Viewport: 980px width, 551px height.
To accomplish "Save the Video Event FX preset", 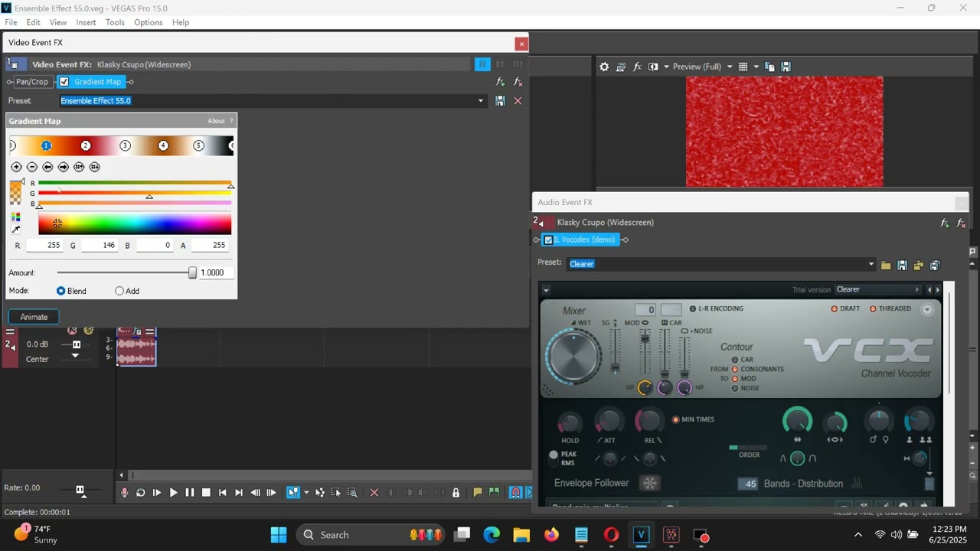I will (x=500, y=101).
